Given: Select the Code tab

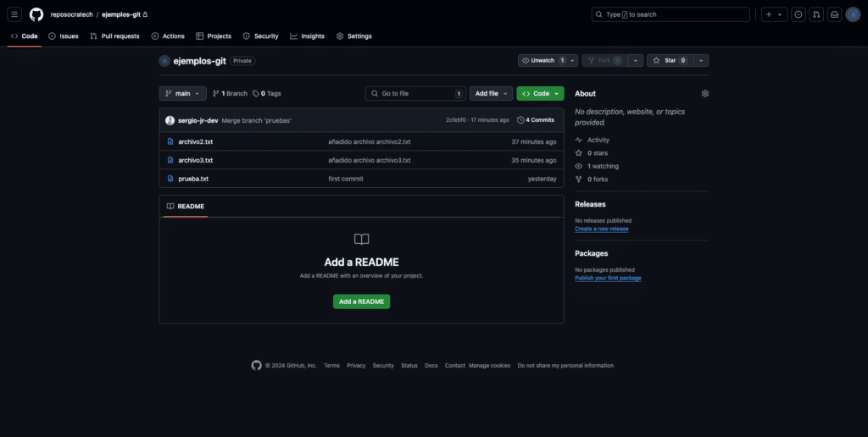Looking at the screenshot, I should [25, 36].
